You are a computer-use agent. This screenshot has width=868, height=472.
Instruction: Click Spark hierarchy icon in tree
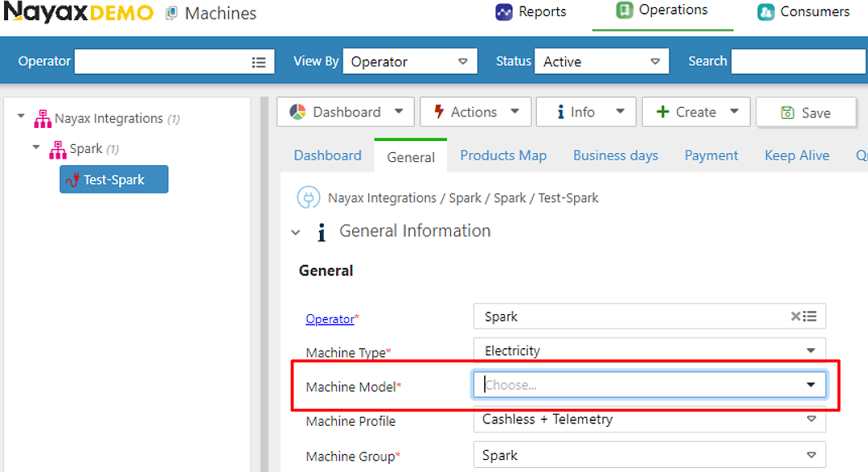57,149
